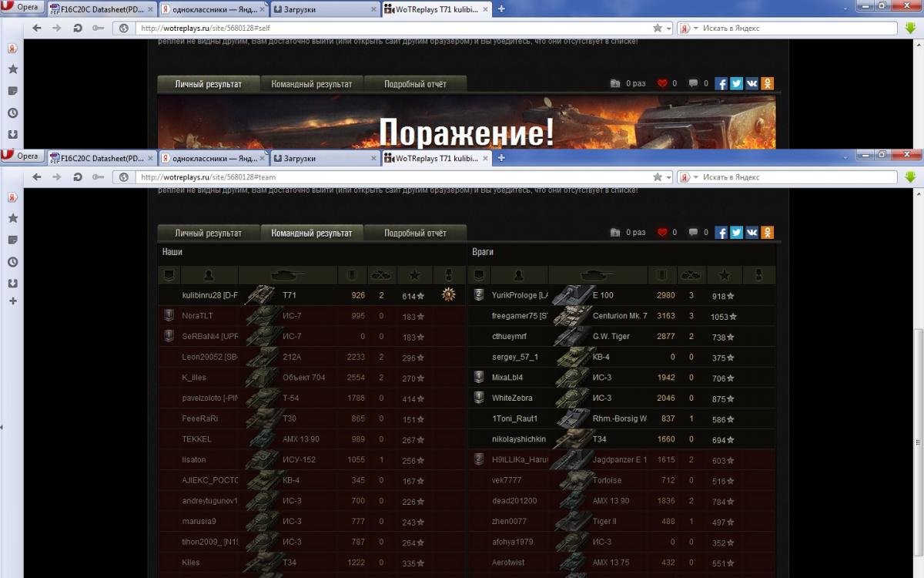The height and width of the screenshot is (578, 924).
Task: Select WoTReplays T71 tab in upper window
Action: [x=436, y=8]
